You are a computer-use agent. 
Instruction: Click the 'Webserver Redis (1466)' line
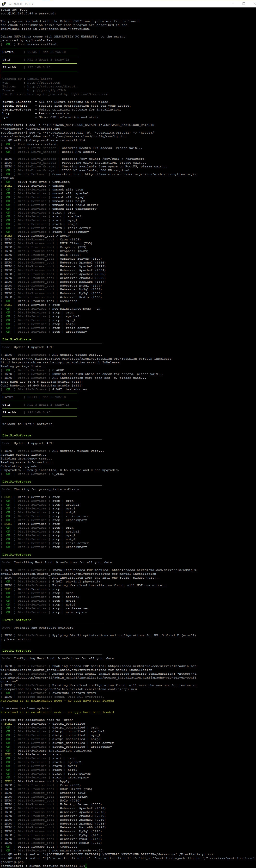point(51,297)
